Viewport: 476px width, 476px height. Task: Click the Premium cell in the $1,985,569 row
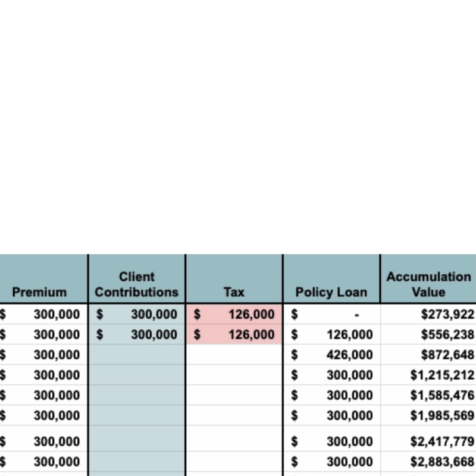pyautogui.click(x=43, y=415)
